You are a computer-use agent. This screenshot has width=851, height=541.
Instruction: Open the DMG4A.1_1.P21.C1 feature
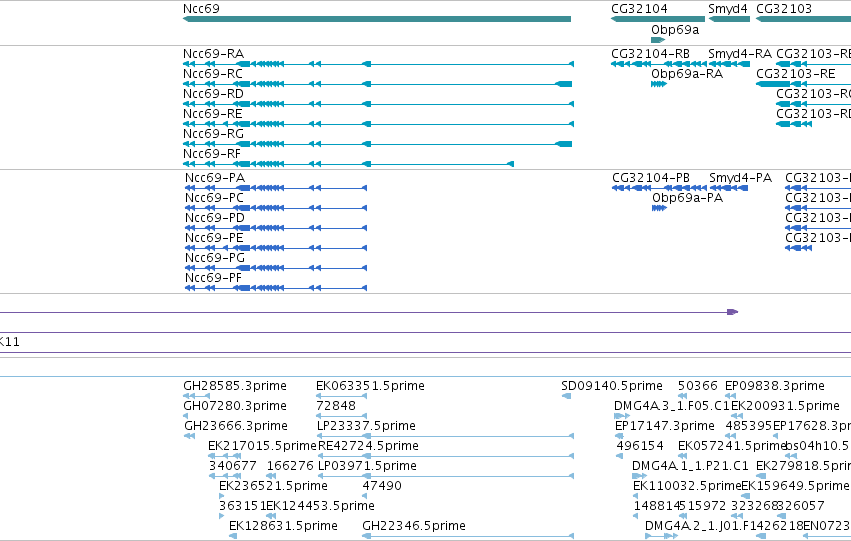(639, 476)
